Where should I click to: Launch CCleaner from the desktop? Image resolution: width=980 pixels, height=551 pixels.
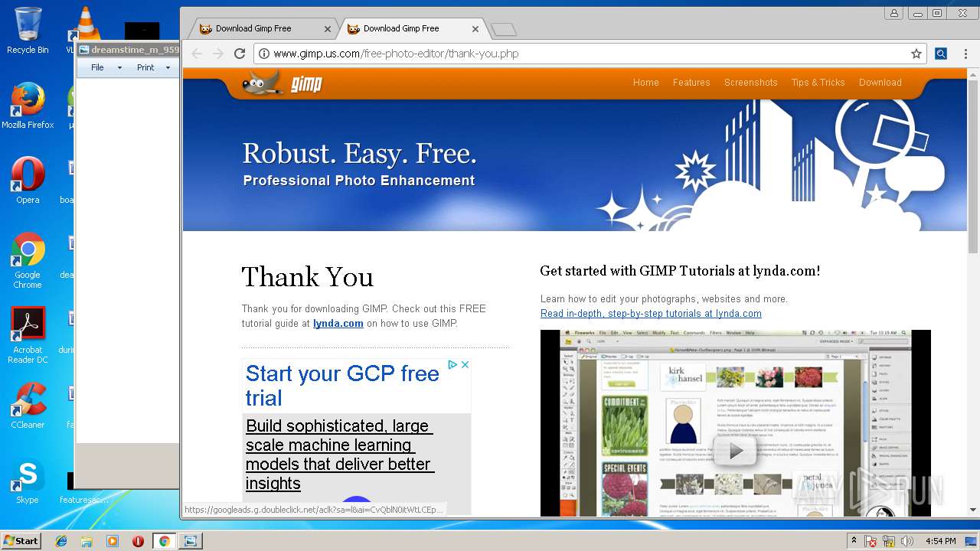tap(28, 406)
